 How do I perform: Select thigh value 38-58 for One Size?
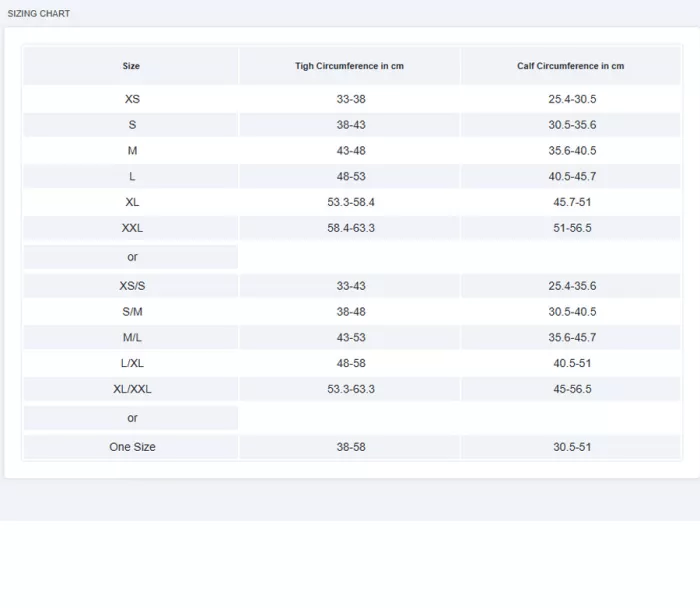pos(350,447)
